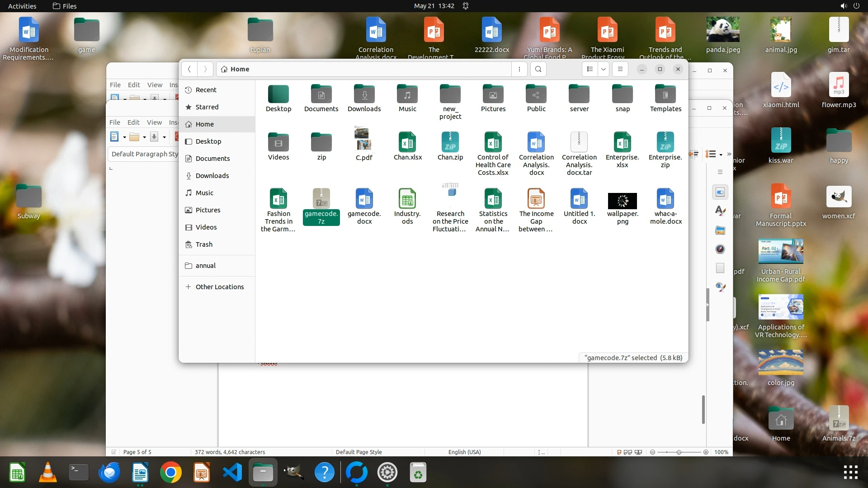Open the Navigator compass sidebar icon
This screenshot has width=868, height=488.
click(x=720, y=249)
